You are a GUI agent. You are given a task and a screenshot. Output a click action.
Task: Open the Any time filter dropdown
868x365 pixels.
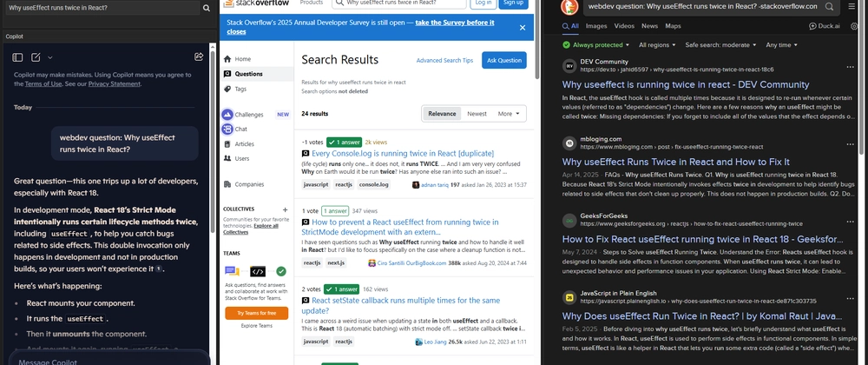point(782,45)
